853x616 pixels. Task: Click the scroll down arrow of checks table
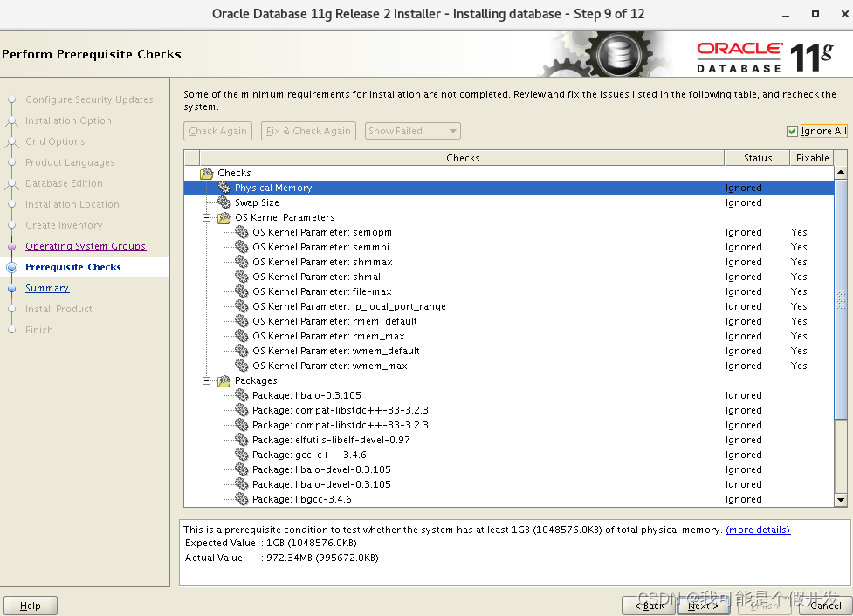841,500
